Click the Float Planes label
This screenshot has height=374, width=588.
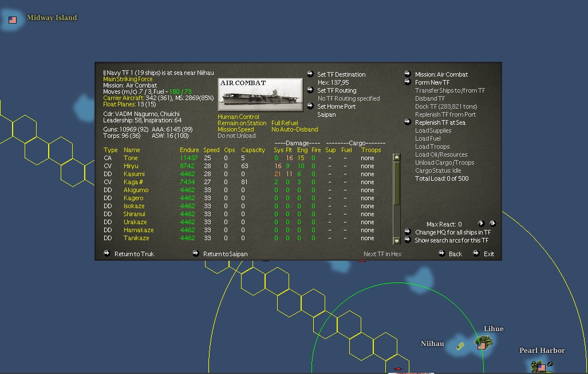tap(119, 105)
